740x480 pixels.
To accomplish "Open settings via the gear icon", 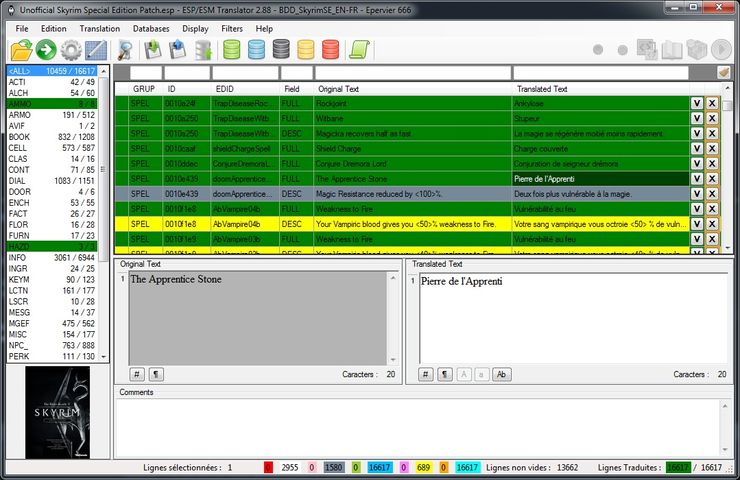I will (70, 50).
